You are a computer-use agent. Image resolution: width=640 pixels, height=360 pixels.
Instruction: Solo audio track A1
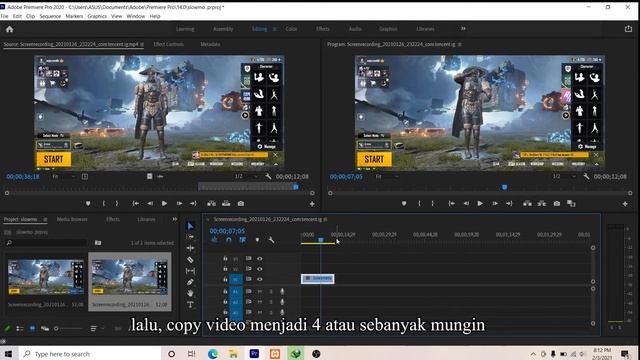[x=271, y=291]
